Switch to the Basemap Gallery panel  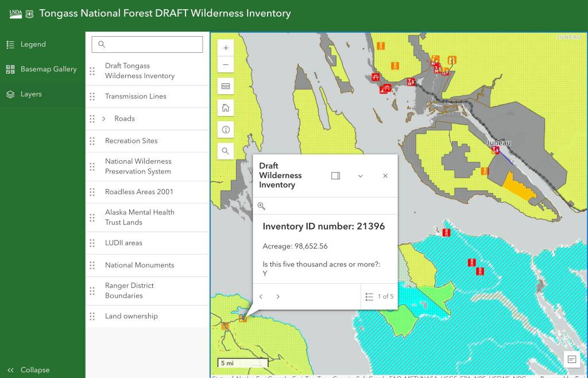click(x=48, y=69)
